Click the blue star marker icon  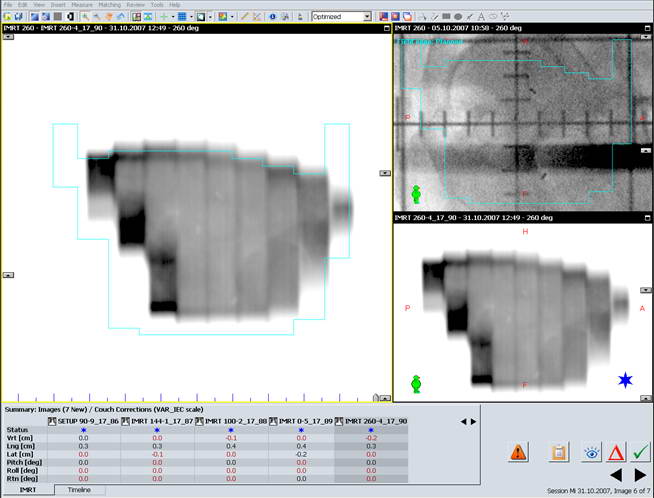click(x=625, y=380)
